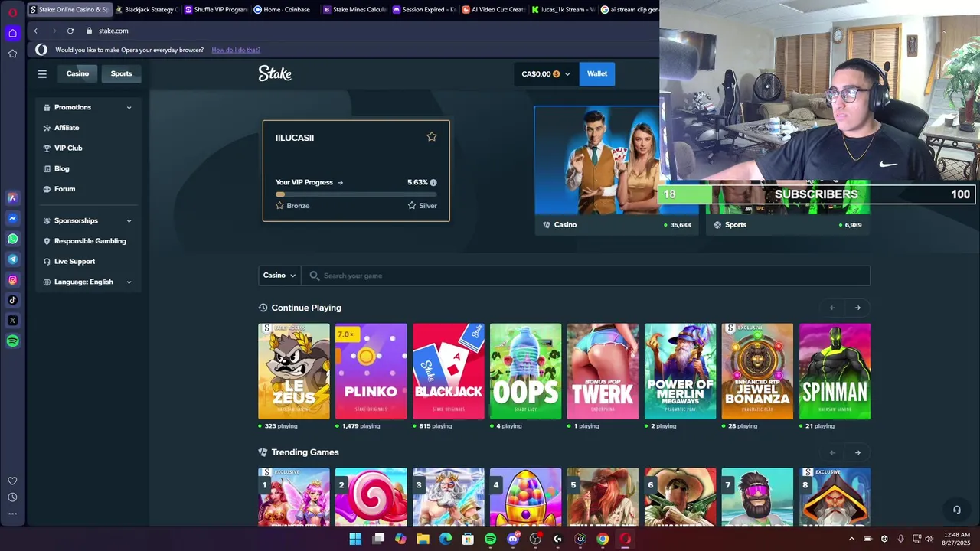Open Discord from the taskbar
980x551 pixels.
click(x=513, y=539)
